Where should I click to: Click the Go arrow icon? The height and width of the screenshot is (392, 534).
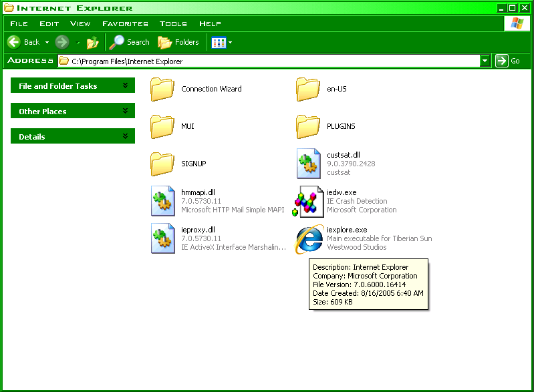tap(502, 61)
